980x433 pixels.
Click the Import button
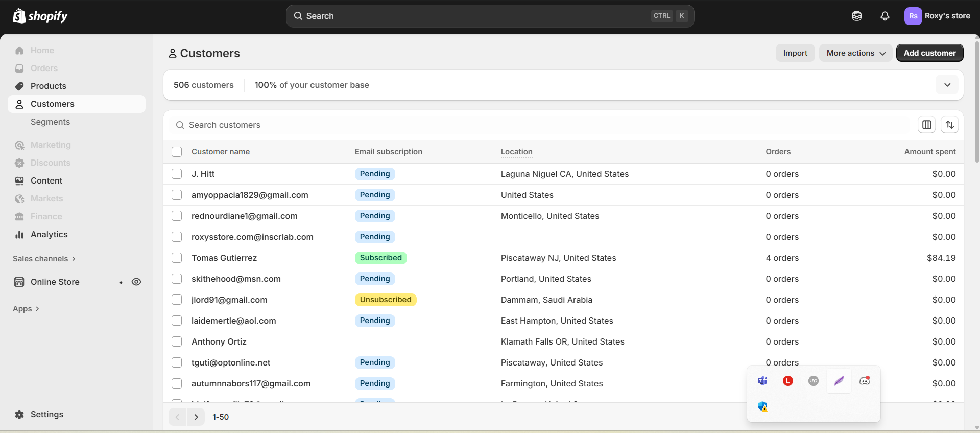795,53
